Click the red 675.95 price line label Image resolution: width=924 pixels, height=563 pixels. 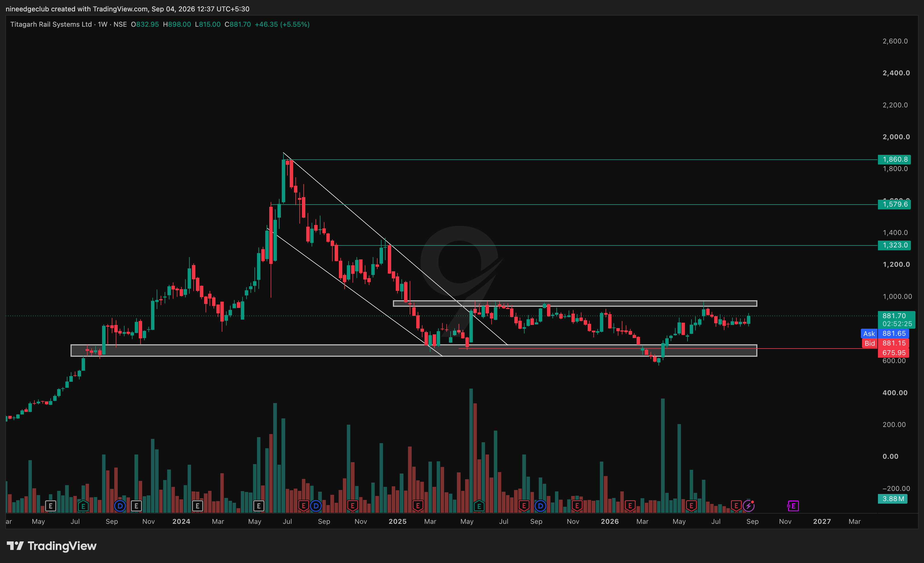click(x=893, y=353)
